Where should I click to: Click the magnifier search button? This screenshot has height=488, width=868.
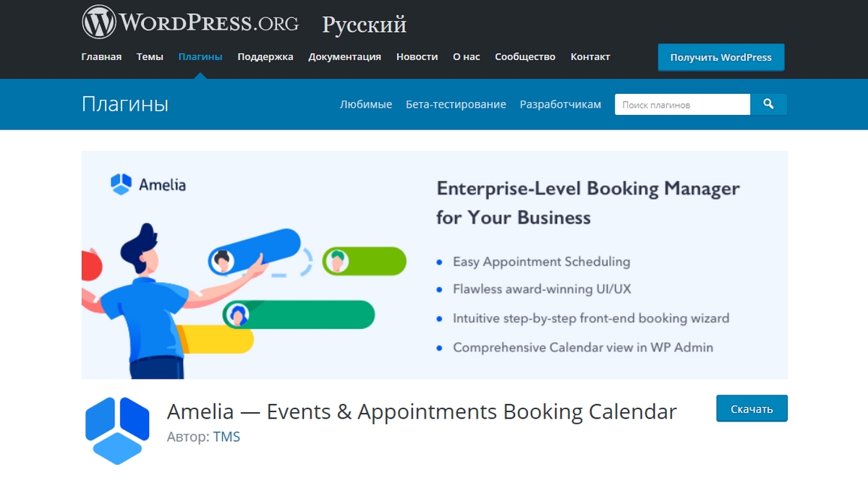(x=768, y=104)
